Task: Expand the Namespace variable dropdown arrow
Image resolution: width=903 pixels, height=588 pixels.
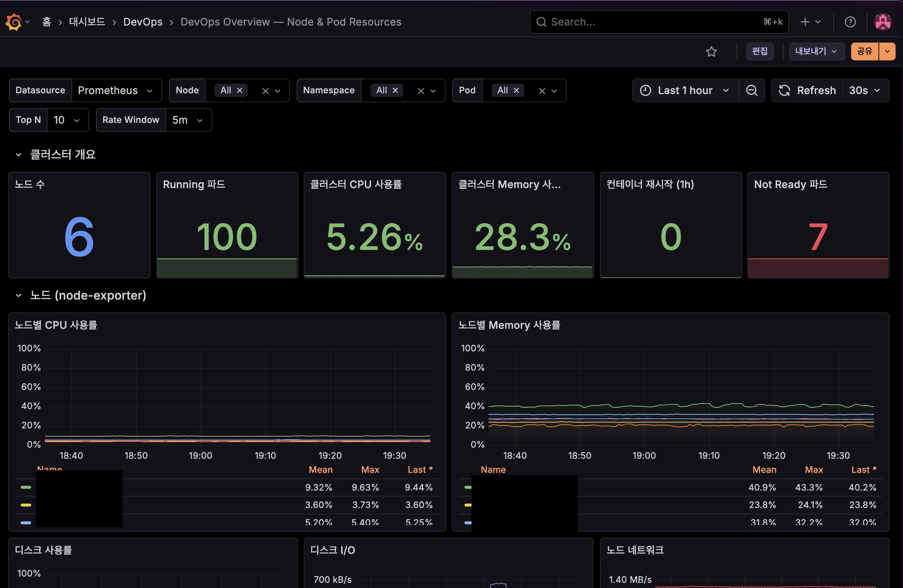Action: (433, 91)
